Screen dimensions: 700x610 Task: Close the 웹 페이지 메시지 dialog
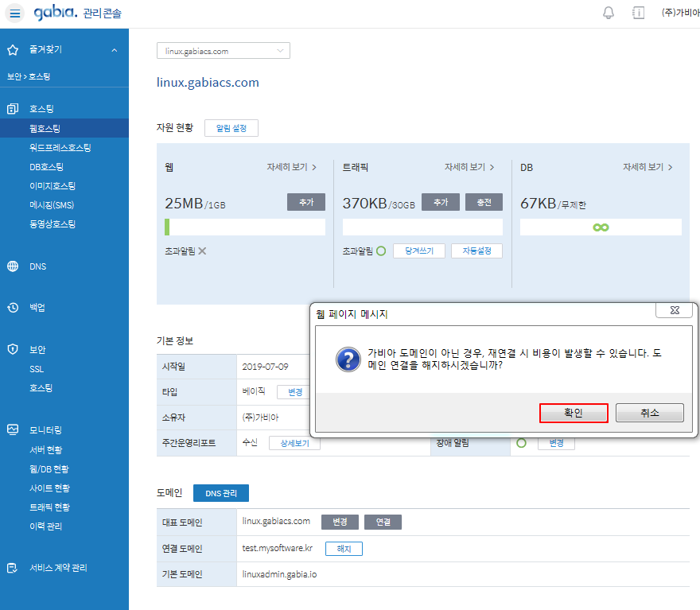(x=674, y=311)
